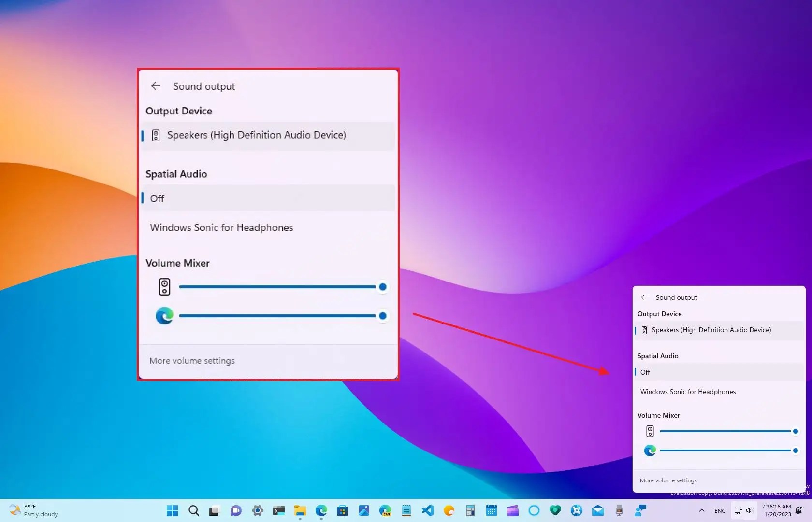Open Windows Terminal from the taskbar
The width and height of the screenshot is (812, 522).
(279, 510)
